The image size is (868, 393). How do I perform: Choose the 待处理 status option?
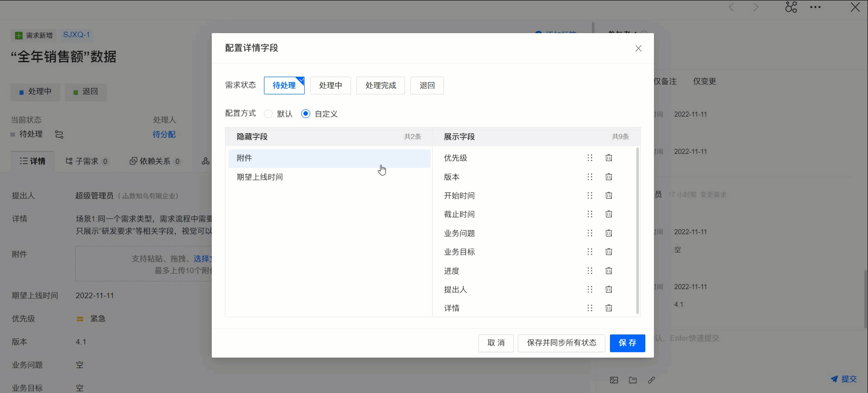[x=284, y=85]
